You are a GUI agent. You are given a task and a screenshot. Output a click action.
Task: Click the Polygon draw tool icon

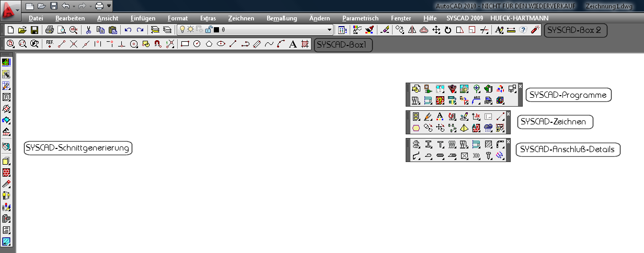[x=209, y=44]
